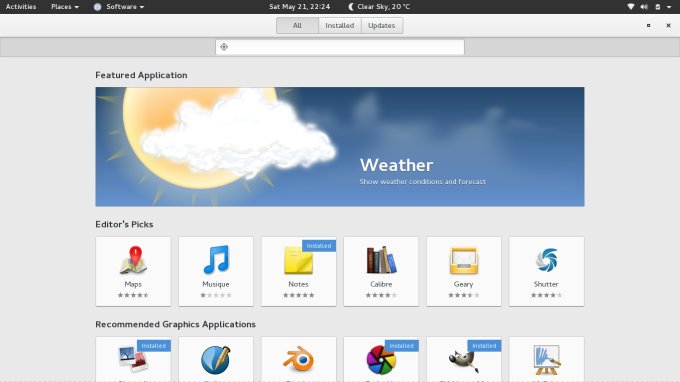Click the Geary label
This screenshot has width=680, height=382.
click(x=464, y=284)
